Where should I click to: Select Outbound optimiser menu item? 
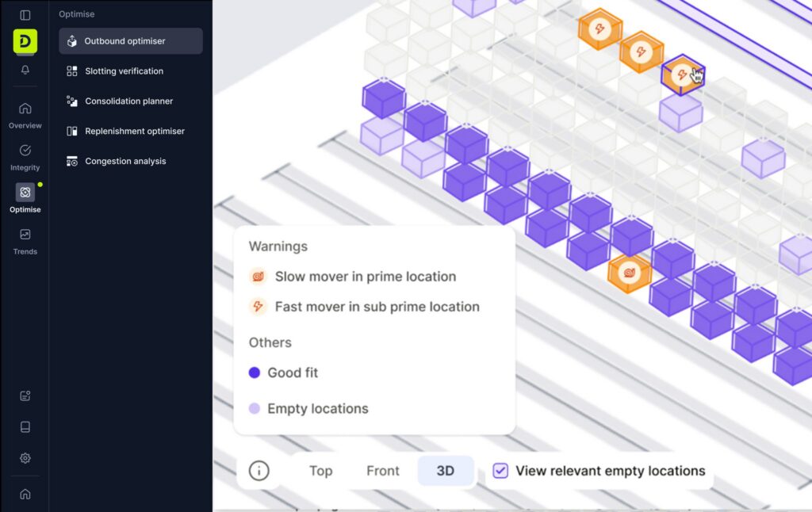tap(131, 41)
